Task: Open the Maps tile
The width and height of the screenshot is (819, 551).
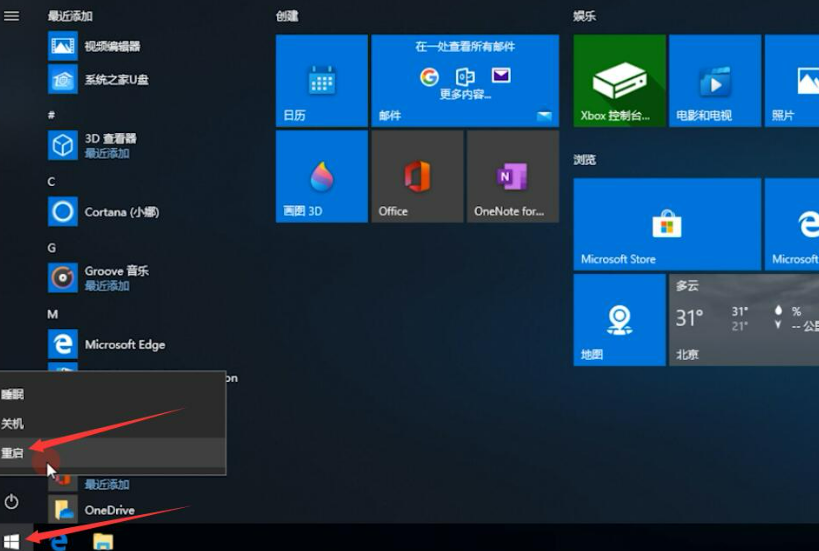Action: point(619,320)
